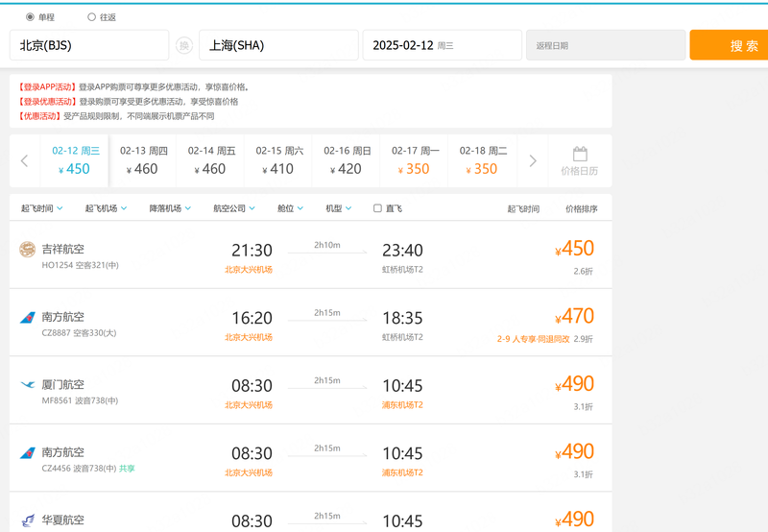Click flight number HO1254 空客321(中)

[x=80, y=265]
